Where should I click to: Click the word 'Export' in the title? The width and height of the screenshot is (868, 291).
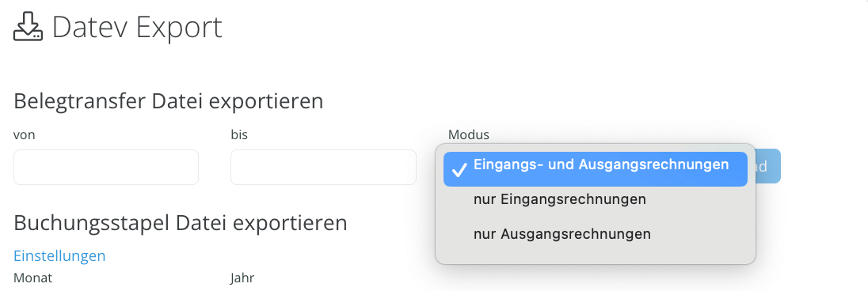[179, 28]
